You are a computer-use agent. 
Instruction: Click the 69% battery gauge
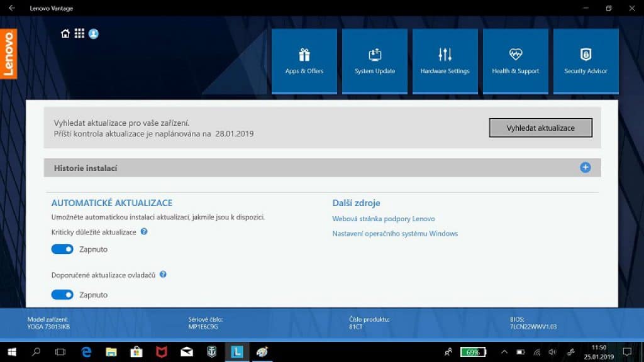(473, 352)
